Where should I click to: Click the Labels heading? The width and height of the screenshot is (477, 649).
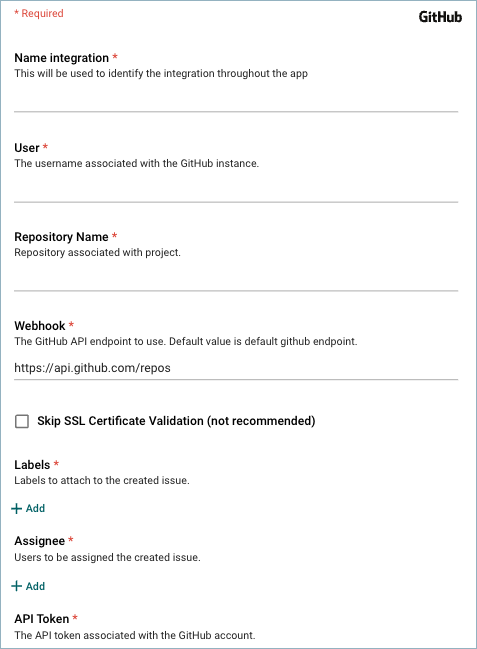click(x=32, y=465)
